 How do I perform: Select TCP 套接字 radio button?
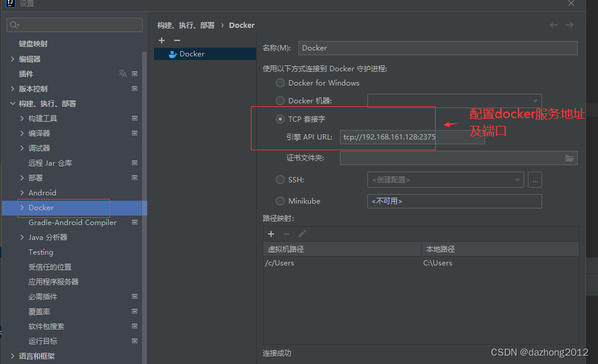281,119
